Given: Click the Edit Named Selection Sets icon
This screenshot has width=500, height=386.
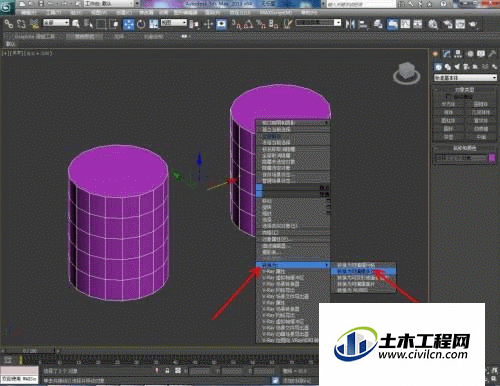Looking at the screenshot, I should pyautogui.click(x=288, y=24).
